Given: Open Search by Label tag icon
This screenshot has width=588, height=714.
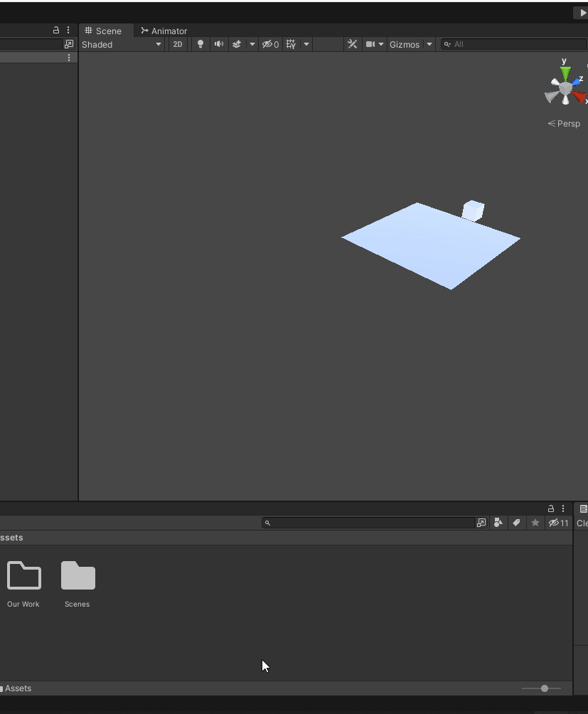Looking at the screenshot, I should coord(516,523).
